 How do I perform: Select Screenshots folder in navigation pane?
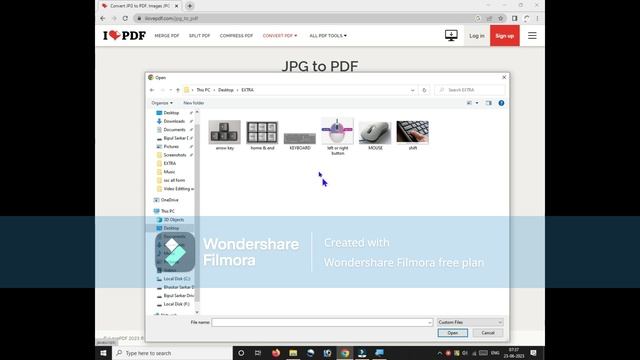175,155
